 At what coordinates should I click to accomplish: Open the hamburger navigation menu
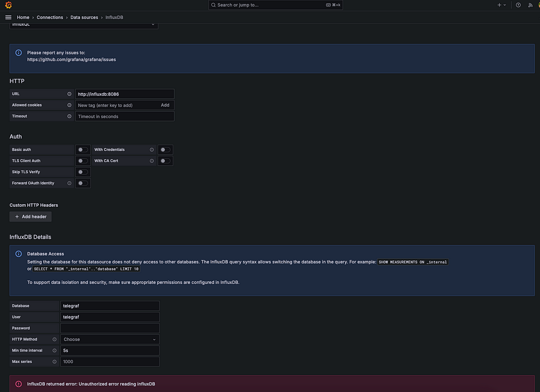[8, 17]
